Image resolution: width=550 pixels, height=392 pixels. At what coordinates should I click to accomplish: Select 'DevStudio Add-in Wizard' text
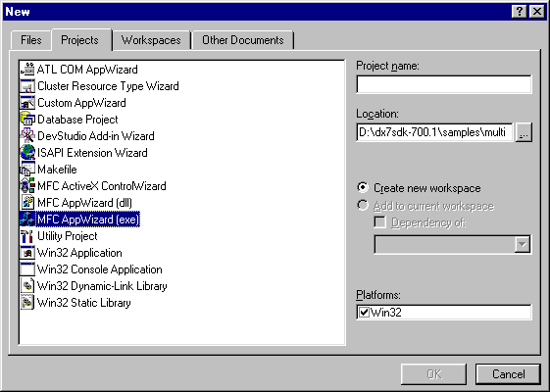[96, 136]
